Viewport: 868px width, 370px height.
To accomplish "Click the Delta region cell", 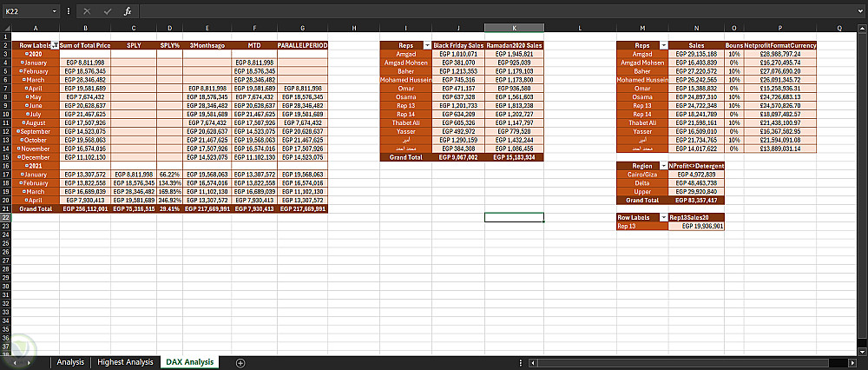I will click(x=642, y=182).
